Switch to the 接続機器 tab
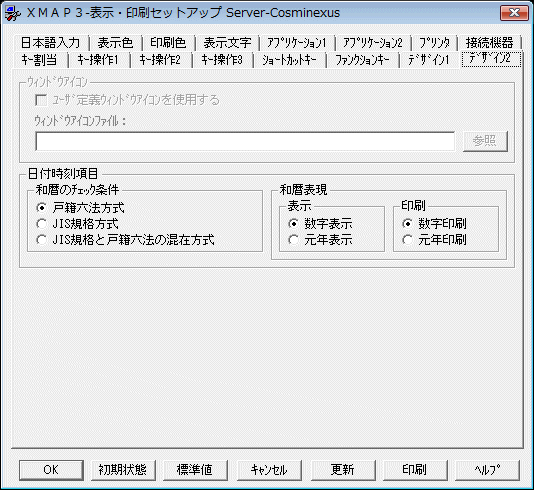The height and width of the screenshot is (490, 534). point(489,43)
